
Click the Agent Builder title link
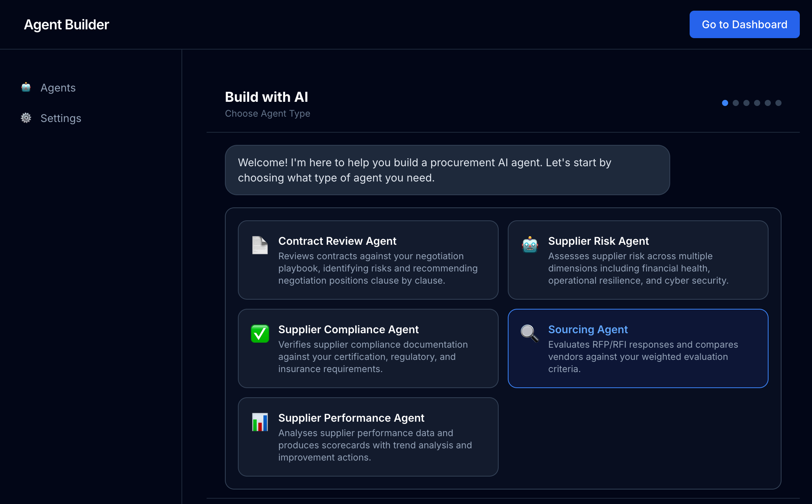coord(66,25)
